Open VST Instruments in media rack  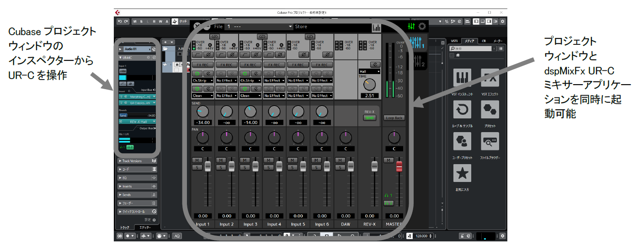click(462, 79)
